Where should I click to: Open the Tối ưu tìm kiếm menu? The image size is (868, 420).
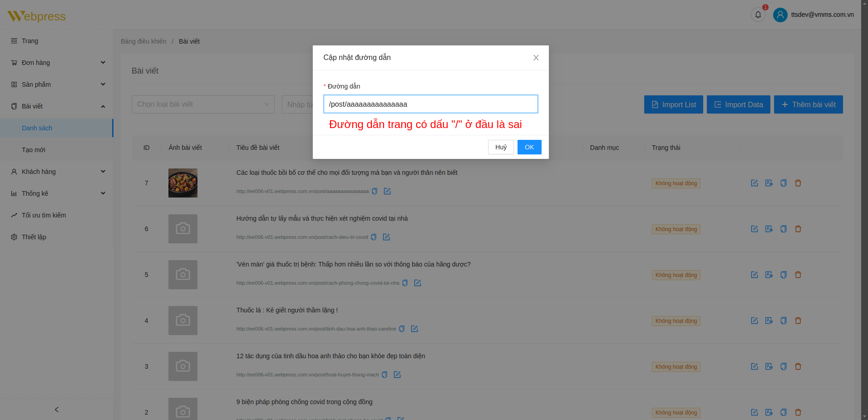point(44,215)
